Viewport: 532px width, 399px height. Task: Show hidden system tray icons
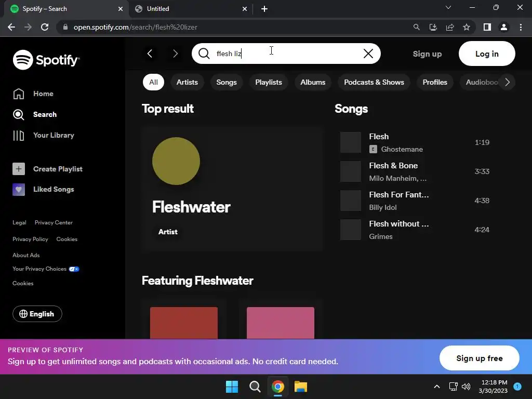click(x=437, y=387)
